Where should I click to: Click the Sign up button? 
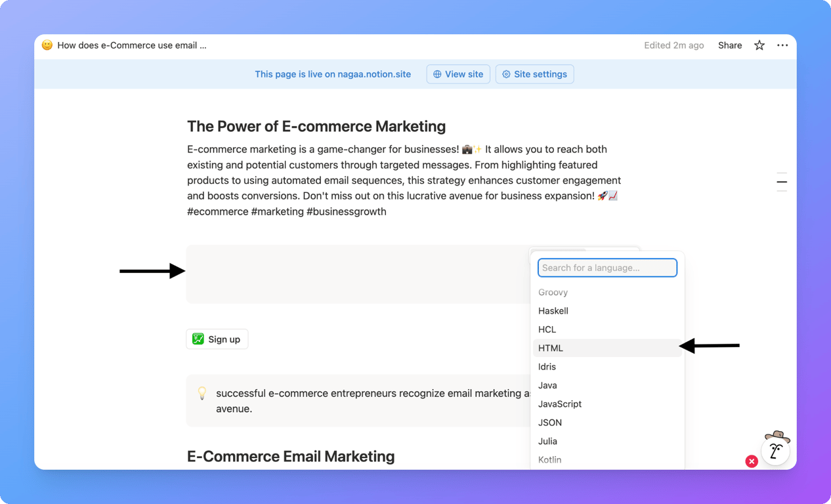(x=217, y=339)
